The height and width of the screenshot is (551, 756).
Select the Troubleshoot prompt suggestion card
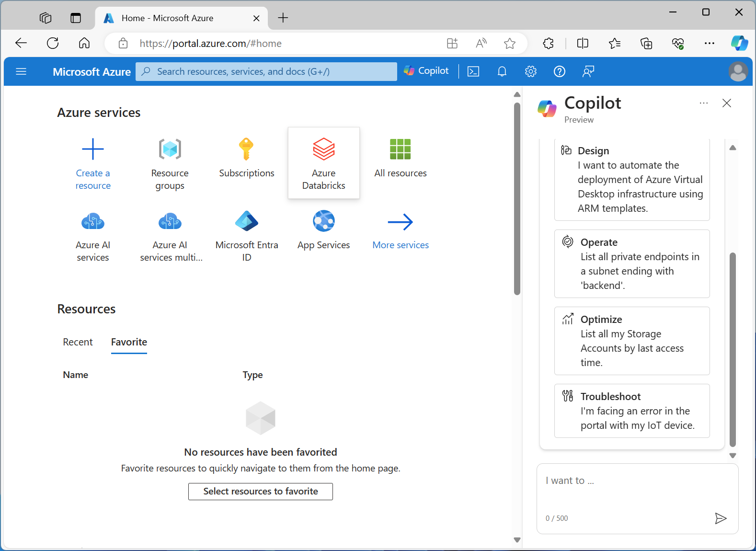tap(632, 411)
